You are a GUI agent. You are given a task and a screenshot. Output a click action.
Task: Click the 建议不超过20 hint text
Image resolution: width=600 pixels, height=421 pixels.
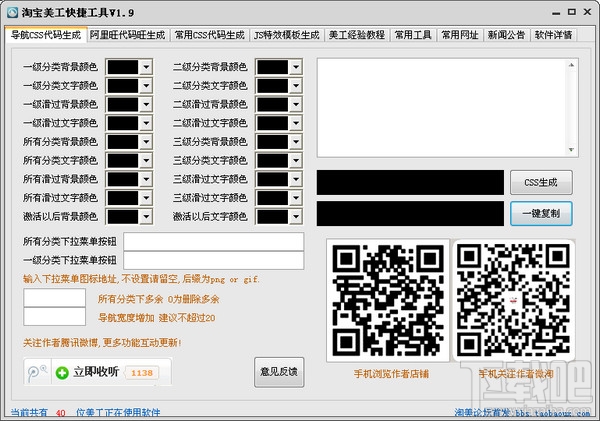click(187, 318)
